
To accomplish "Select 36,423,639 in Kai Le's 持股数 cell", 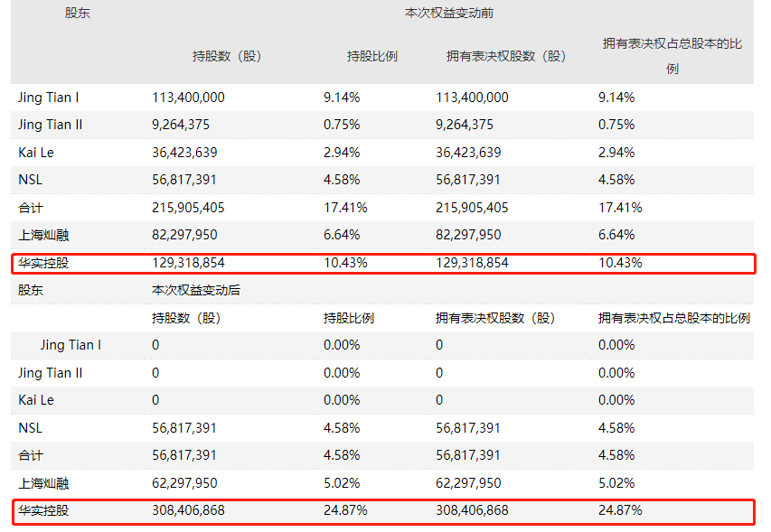I will pyautogui.click(x=184, y=153).
